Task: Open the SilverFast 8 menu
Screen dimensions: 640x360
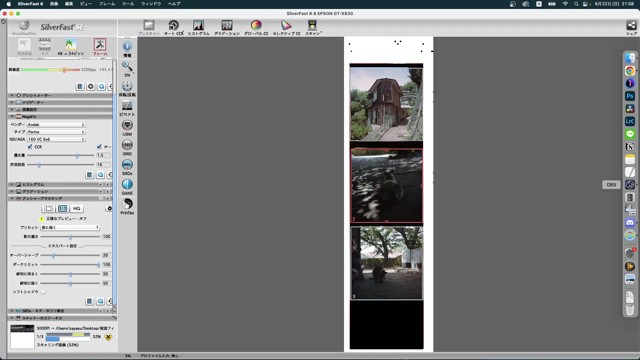Action: (x=30, y=4)
